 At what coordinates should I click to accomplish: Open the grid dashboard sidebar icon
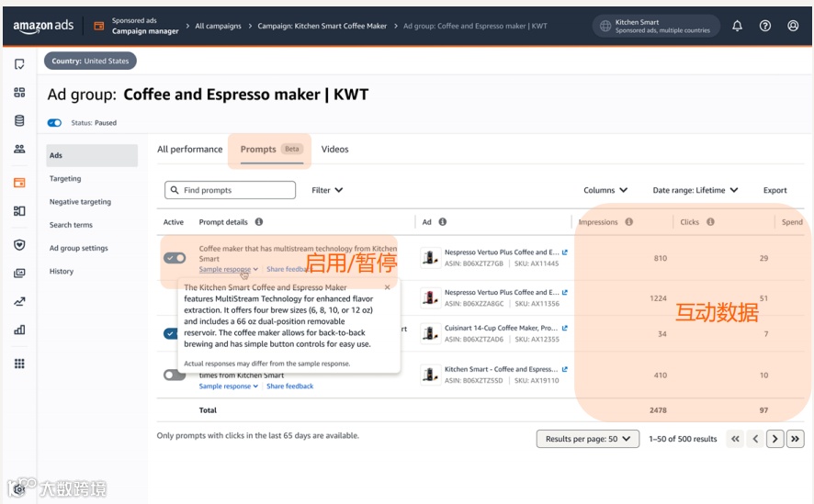pyautogui.click(x=19, y=93)
